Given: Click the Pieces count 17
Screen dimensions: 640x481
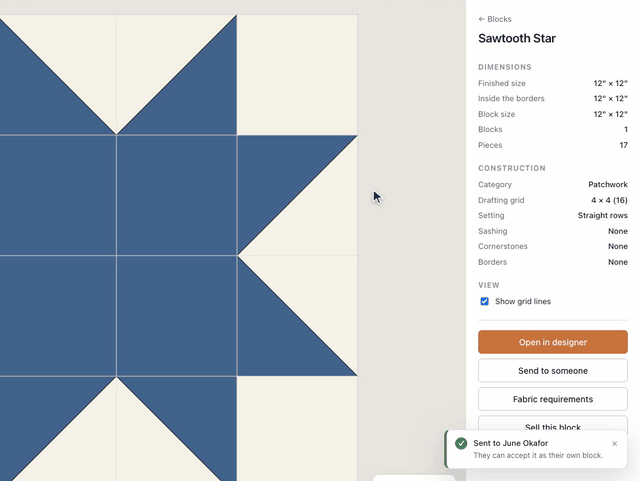Looking at the screenshot, I should coord(623,145).
